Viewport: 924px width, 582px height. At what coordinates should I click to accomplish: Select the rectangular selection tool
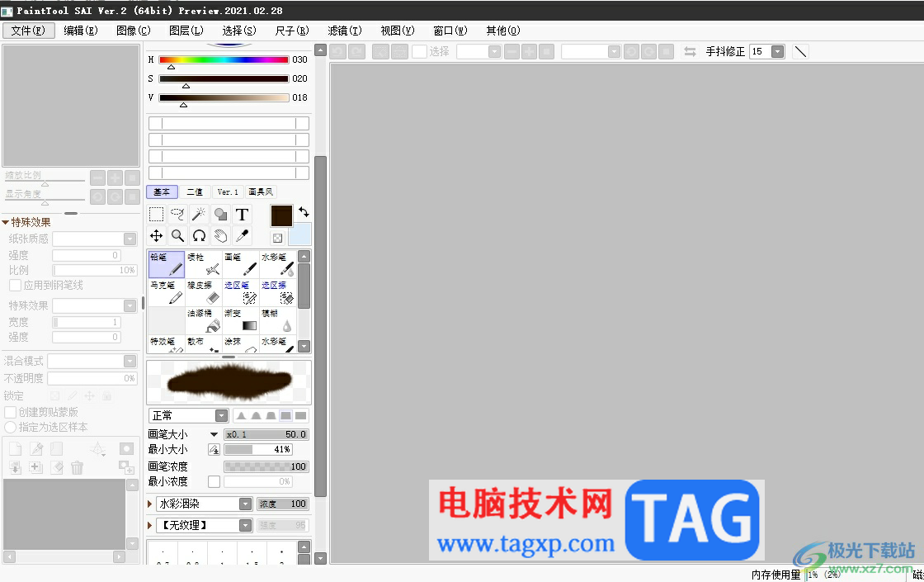(x=156, y=214)
